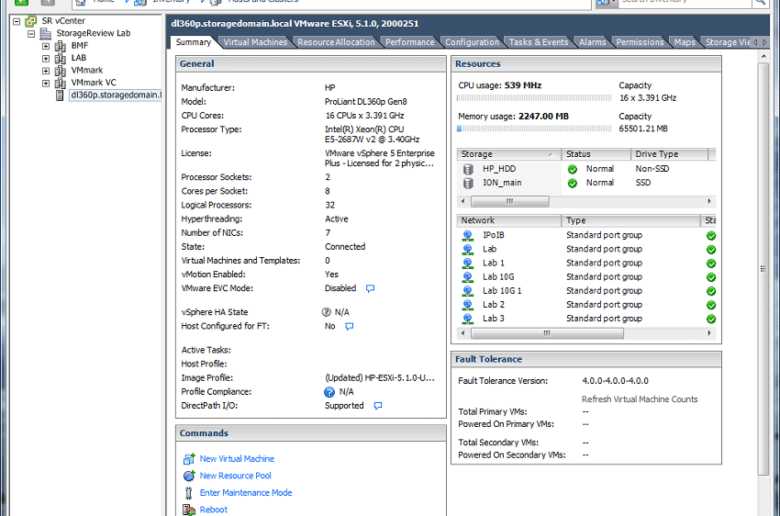Screen dimensions: 780x516
Task: Collapse the StorageReview Lab datacenter node
Action: click(31, 34)
